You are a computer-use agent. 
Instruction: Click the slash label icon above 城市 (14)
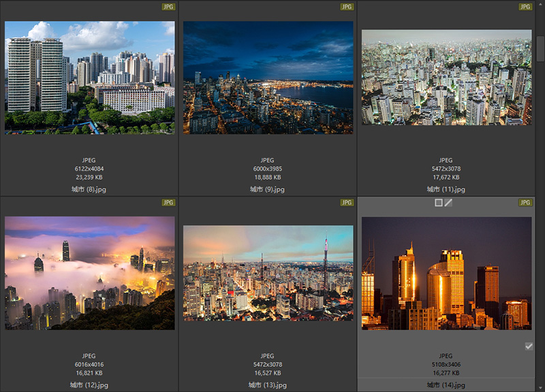pos(448,203)
